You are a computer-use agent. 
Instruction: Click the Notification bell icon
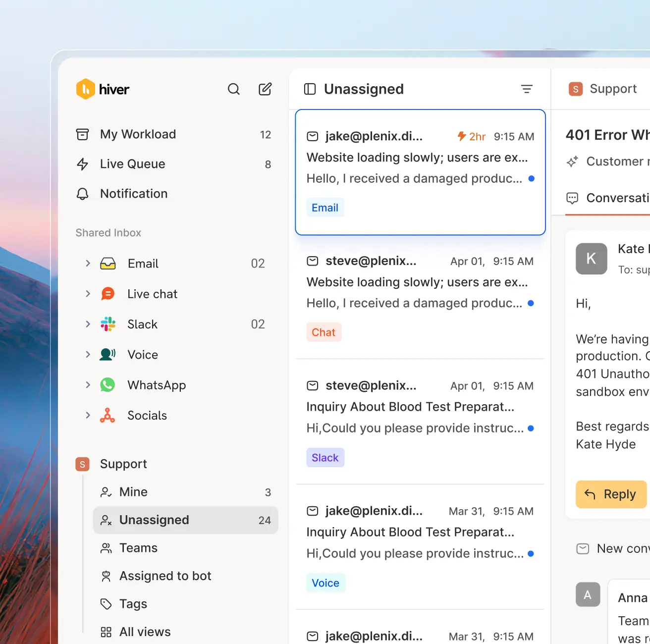82,194
